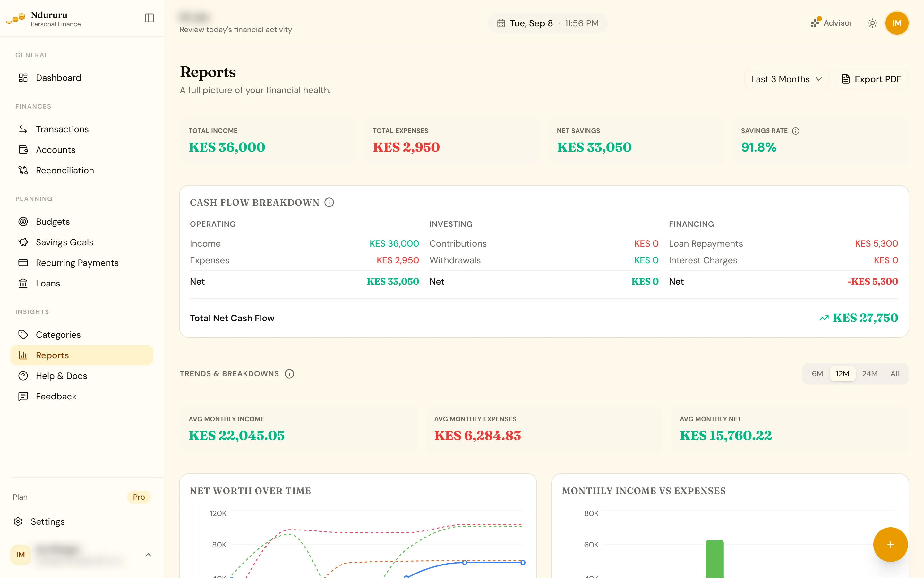Click the Total Income value KES 36,000
The width and height of the screenshot is (924, 578).
227,147
